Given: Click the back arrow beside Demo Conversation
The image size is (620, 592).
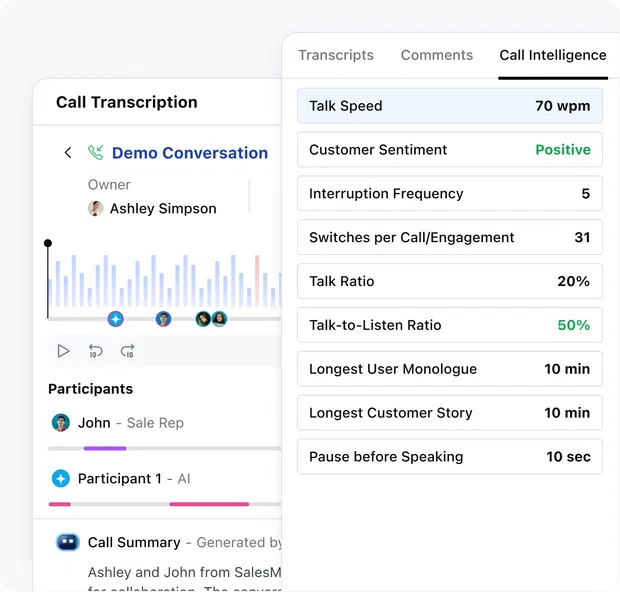Looking at the screenshot, I should 68,153.
